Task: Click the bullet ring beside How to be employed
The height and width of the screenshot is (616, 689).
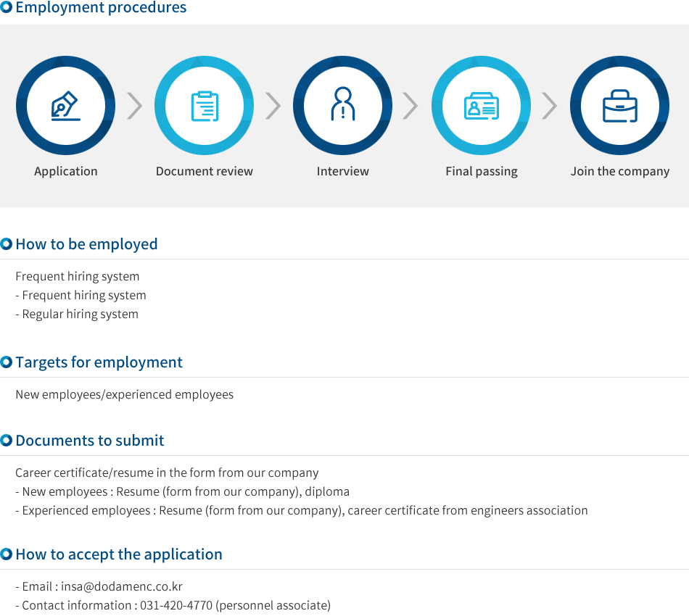Action: (x=6, y=244)
